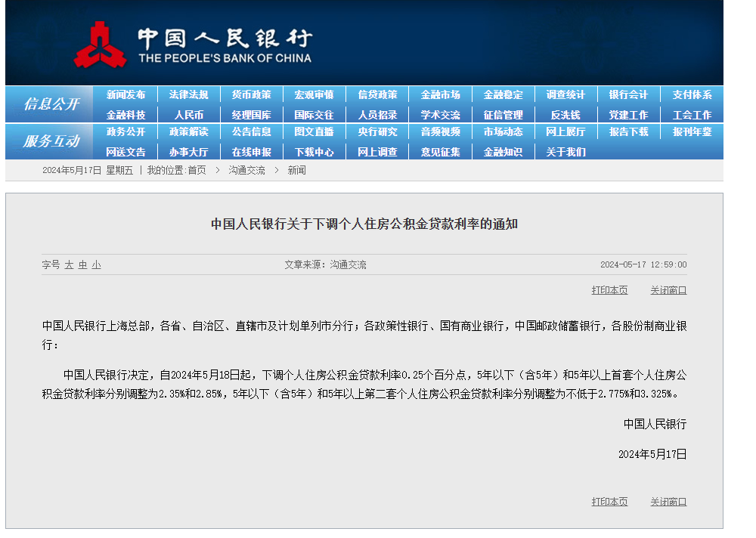The width and height of the screenshot is (756, 538).
Task: Click the People's Bank of China logo
Action: tap(100, 45)
